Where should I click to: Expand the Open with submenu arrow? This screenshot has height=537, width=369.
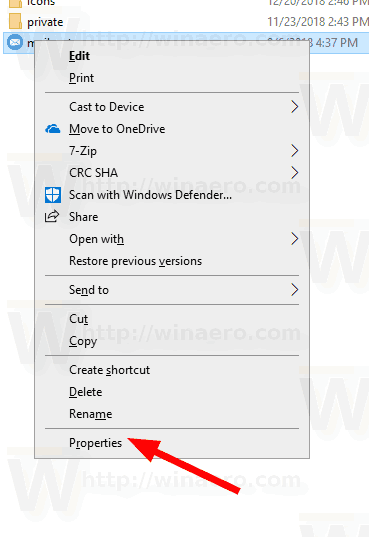[x=295, y=239]
